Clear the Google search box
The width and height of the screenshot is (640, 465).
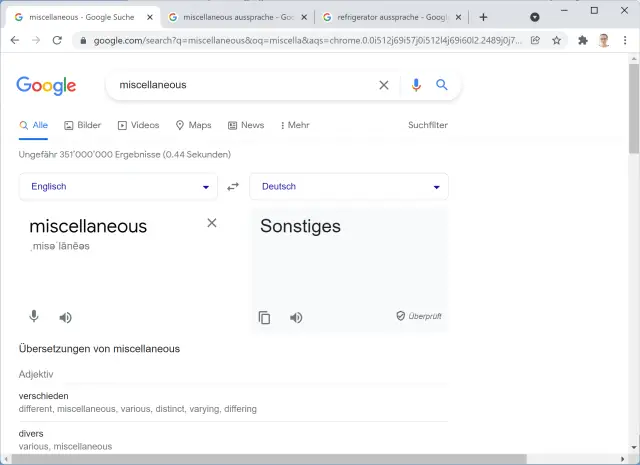384,85
